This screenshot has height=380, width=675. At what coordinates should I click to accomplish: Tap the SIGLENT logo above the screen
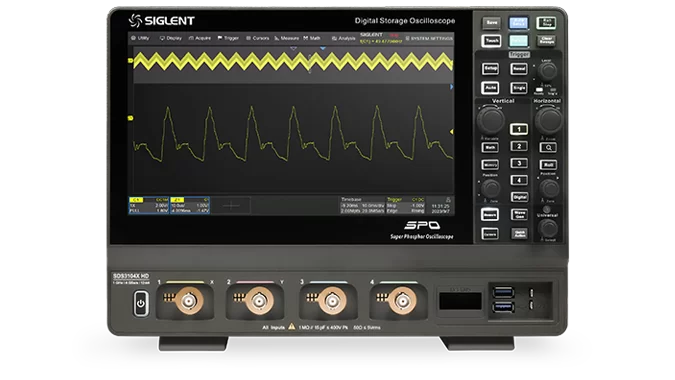(x=161, y=21)
